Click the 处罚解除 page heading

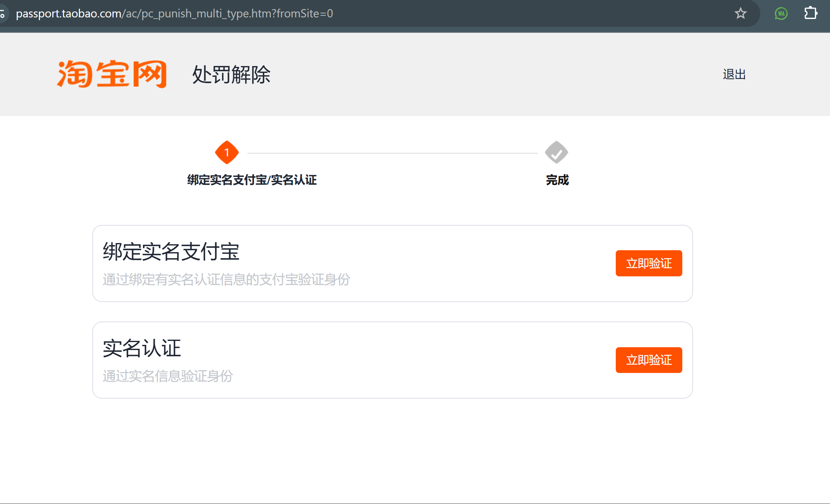[231, 74]
